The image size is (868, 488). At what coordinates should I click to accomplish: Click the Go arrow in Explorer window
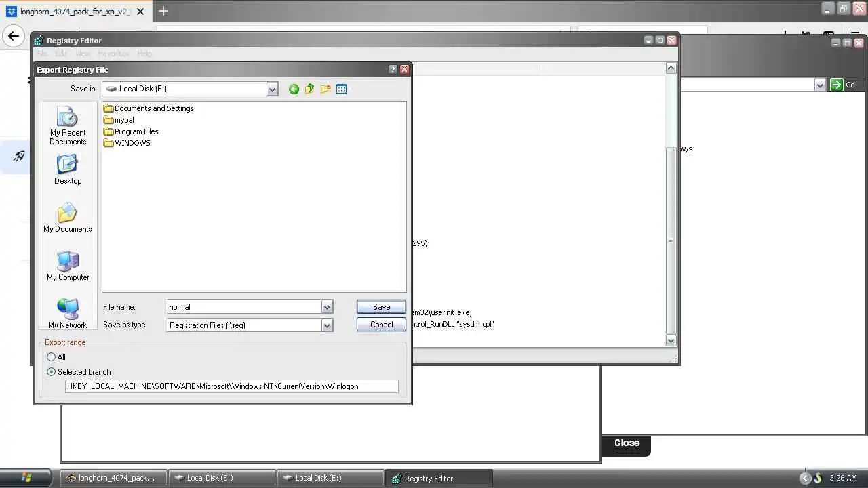click(x=837, y=85)
